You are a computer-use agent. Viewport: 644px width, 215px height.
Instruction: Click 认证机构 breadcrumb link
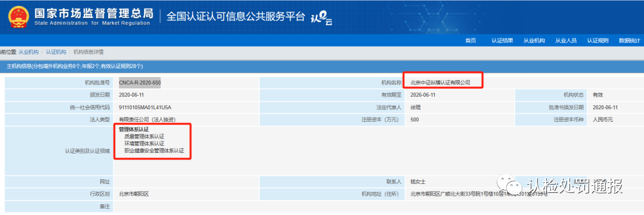[x=56, y=52]
